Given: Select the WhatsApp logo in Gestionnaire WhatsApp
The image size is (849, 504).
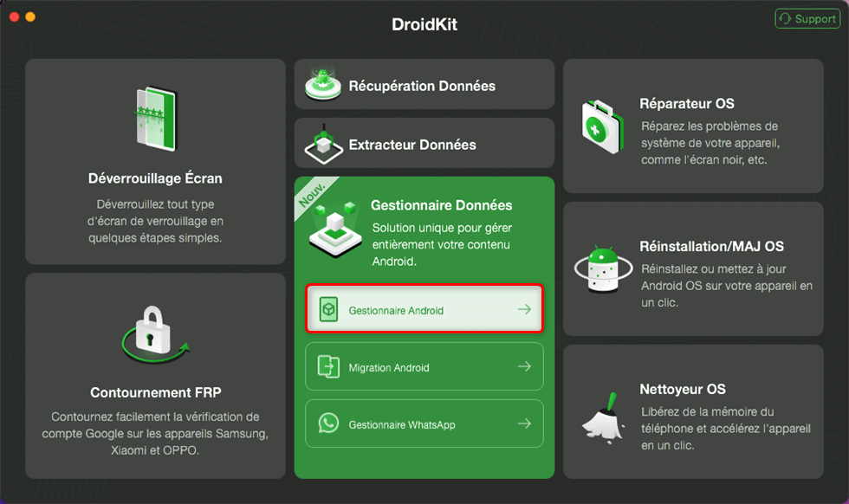Looking at the screenshot, I should (x=328, y=423).
